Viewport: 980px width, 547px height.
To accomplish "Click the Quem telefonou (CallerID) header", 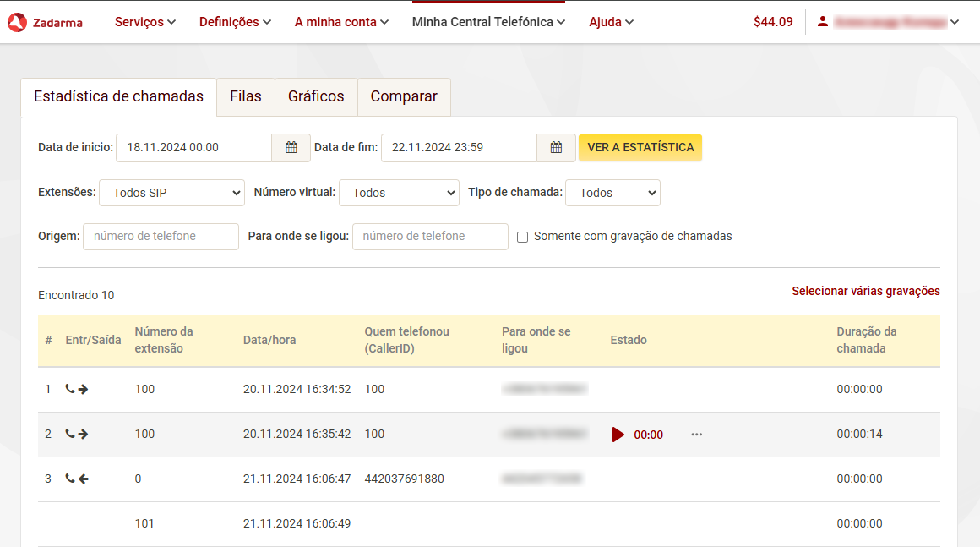I will 407,340.
